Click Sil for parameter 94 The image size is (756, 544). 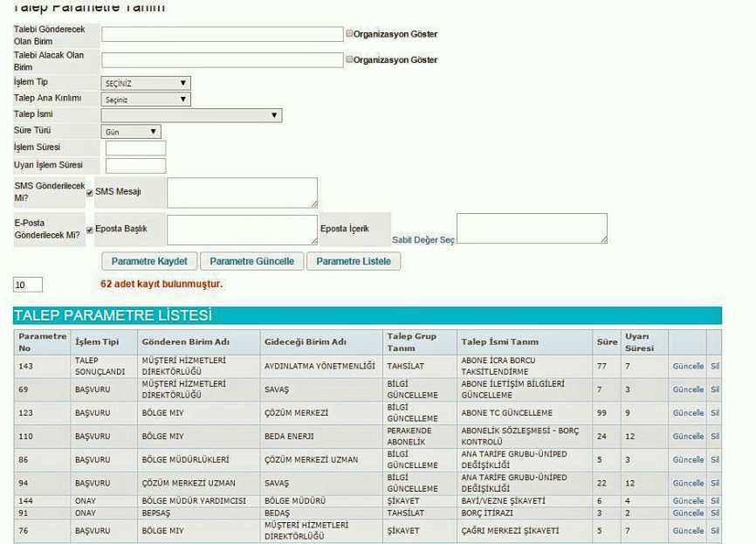click(x=715, y=483)
